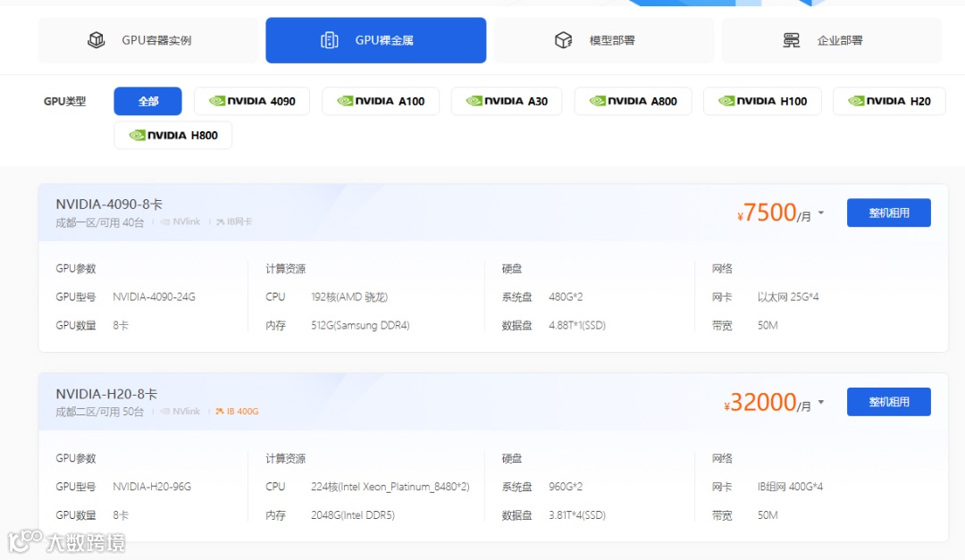This screenshot has width=965, height=560.
Task: Click the NVIDIA logo on A100 filter
Action: [345, 101]
